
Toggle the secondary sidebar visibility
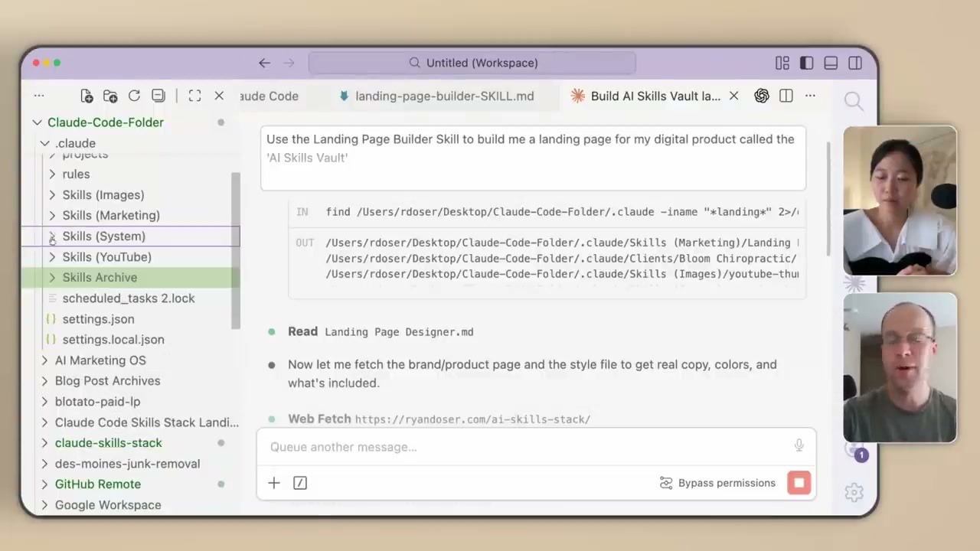coord(855,64)
